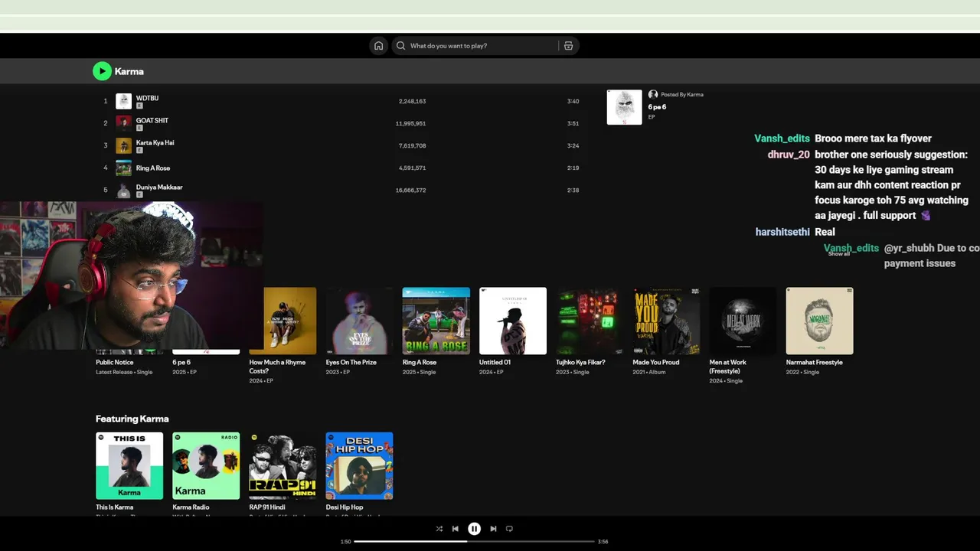The height and width of the screenshot is (551, 980).
Task: Click the 3:51 duration of GOAT SHIT
Action: pyautogui.click(x=573, y=123)
